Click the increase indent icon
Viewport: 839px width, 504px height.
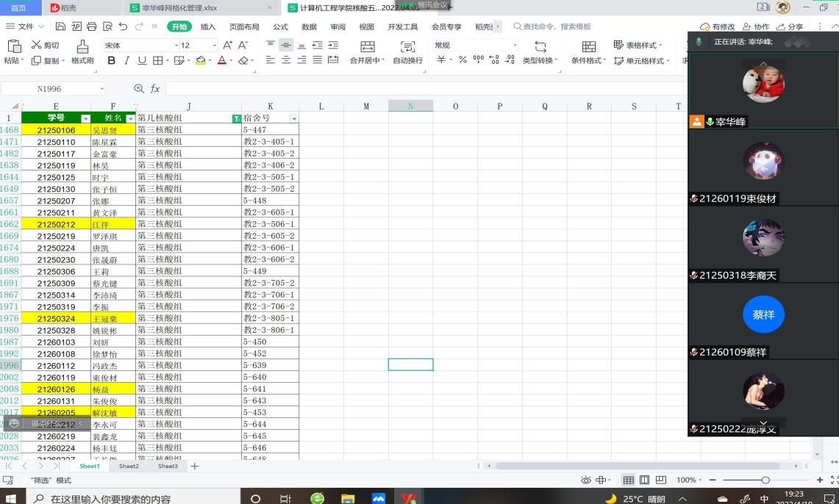click(333, 46)
